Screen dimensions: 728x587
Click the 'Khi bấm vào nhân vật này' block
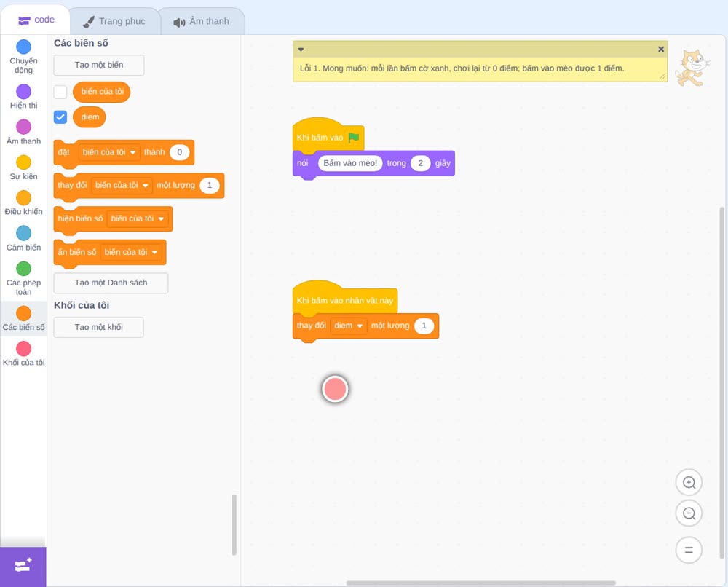coord(344,299)
